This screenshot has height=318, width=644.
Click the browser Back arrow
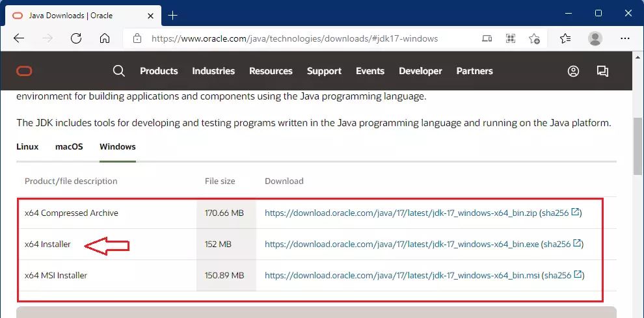(19, 38)
